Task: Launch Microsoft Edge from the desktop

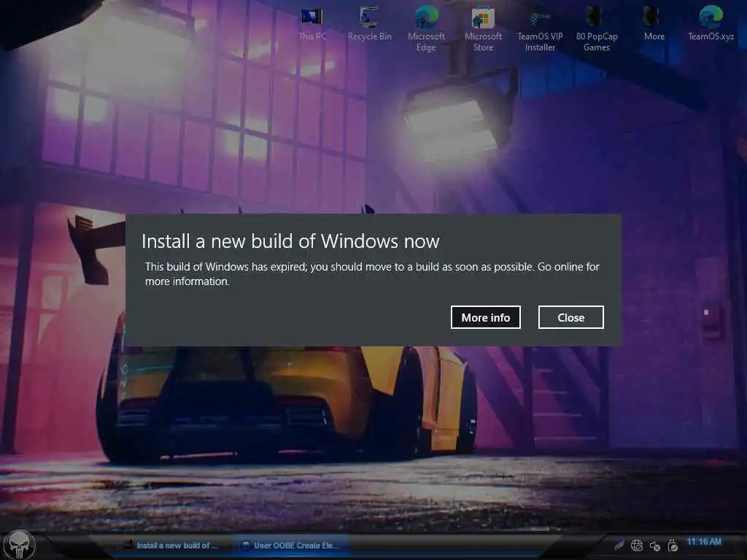Action: tap(426, 28)
